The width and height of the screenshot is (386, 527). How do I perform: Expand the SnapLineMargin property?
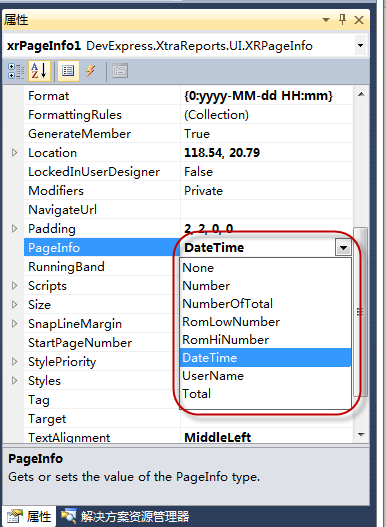14,323
